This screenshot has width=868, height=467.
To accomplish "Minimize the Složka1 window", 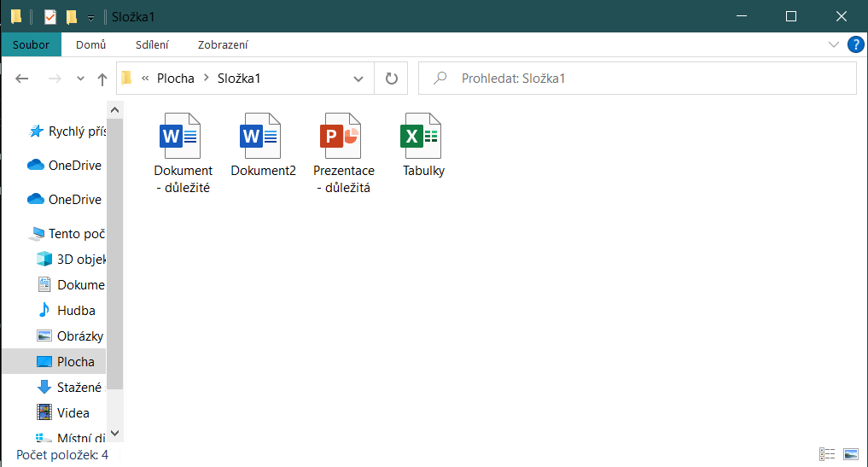I will click(x=742, y=16).
